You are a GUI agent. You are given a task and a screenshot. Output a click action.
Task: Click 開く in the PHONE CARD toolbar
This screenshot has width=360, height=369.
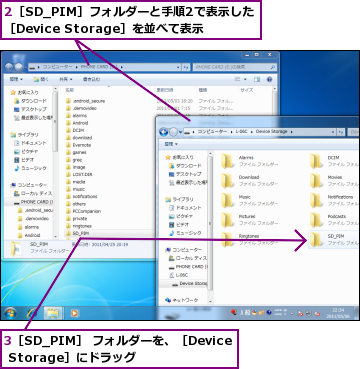click(x=41, y=79)
